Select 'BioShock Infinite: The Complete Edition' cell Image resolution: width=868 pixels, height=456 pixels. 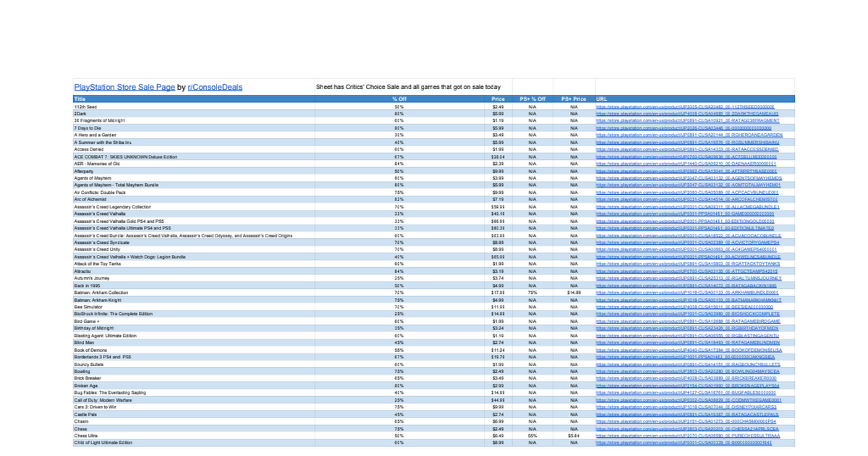(195, 313)
